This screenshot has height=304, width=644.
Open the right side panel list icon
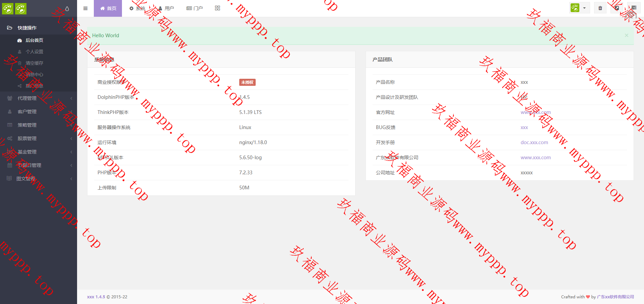pos(634,8)
